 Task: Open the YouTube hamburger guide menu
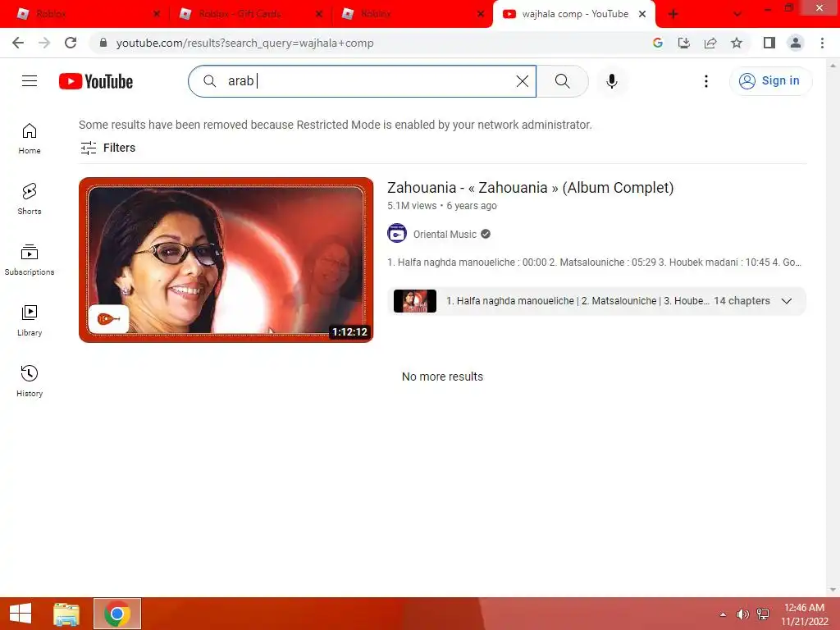tap(30, 81)
